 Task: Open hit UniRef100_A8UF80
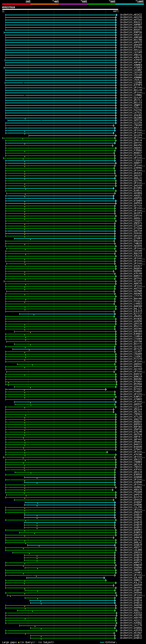click(131, 198)
